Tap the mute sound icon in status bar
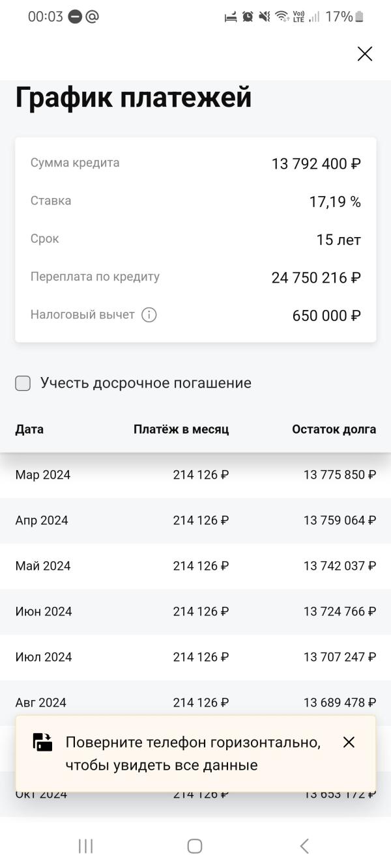 click(264, 18)
